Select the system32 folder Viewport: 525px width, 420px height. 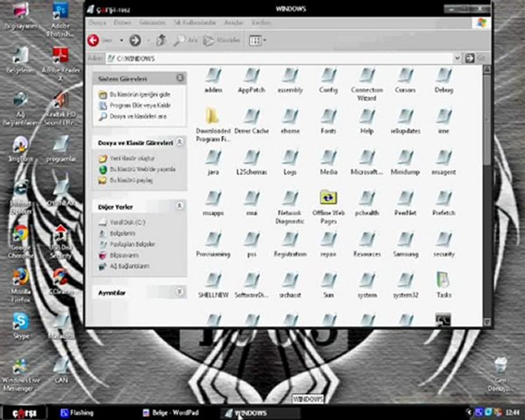pos(405,286)
